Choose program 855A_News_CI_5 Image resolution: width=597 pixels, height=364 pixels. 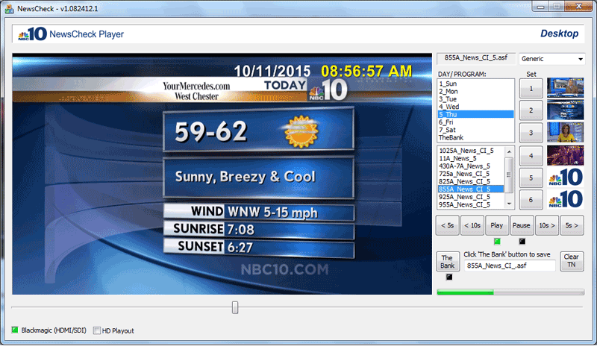coord(471,189)
